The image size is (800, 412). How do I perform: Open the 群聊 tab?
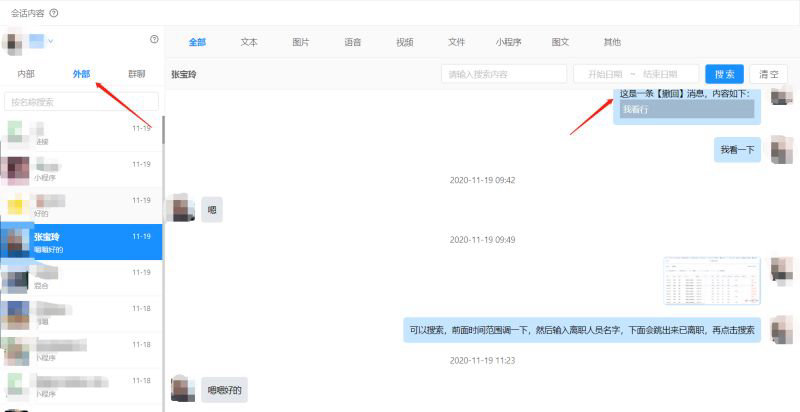coord(136,74)
